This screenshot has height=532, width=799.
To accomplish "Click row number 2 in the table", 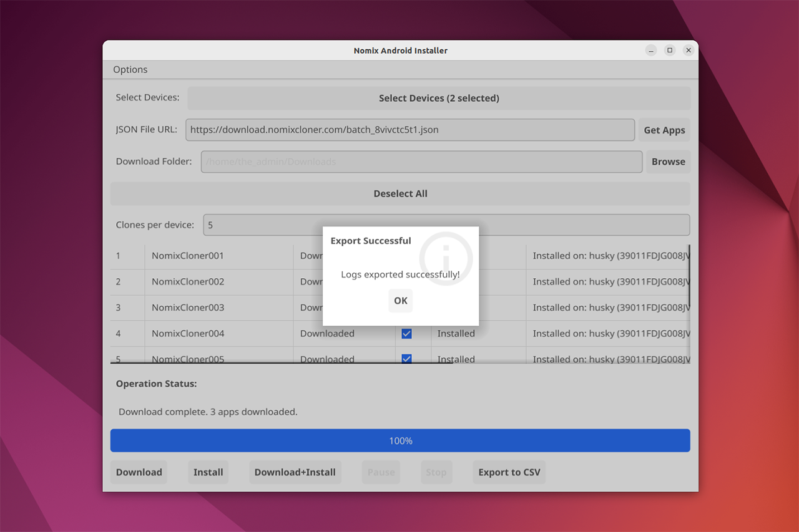I will click(x=127, y=282).
